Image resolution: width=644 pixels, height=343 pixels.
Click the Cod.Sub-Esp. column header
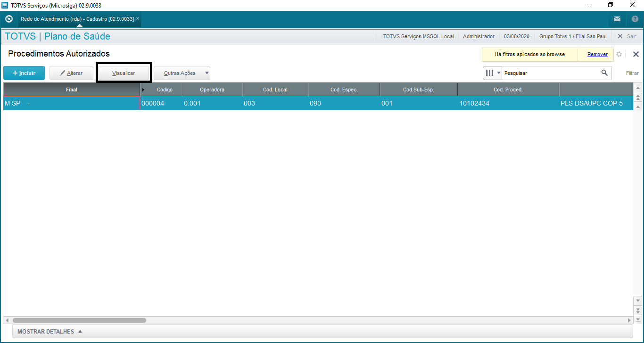click(x=419, y=90)
